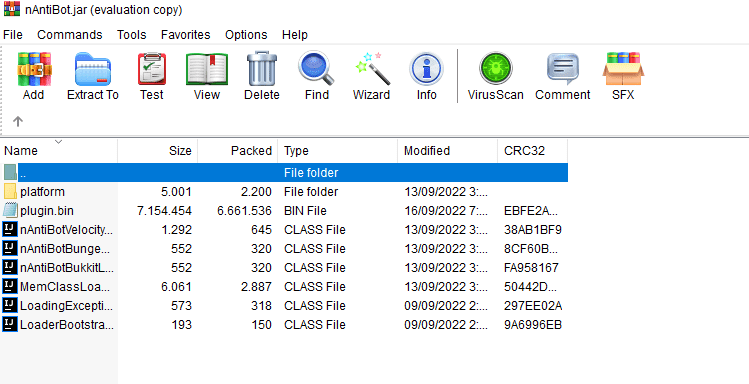Click the CRC32 value 297EE02A
This screenshot has width=749, height=384.
(x=533, y=306)
